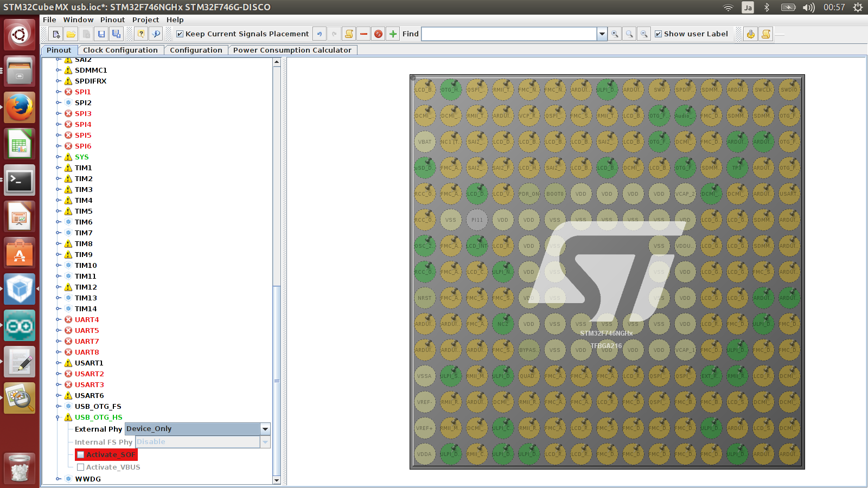
Task: Open the External Phy Device_Only dropdown
Action: pyautogui.click(x=265, y=429)
